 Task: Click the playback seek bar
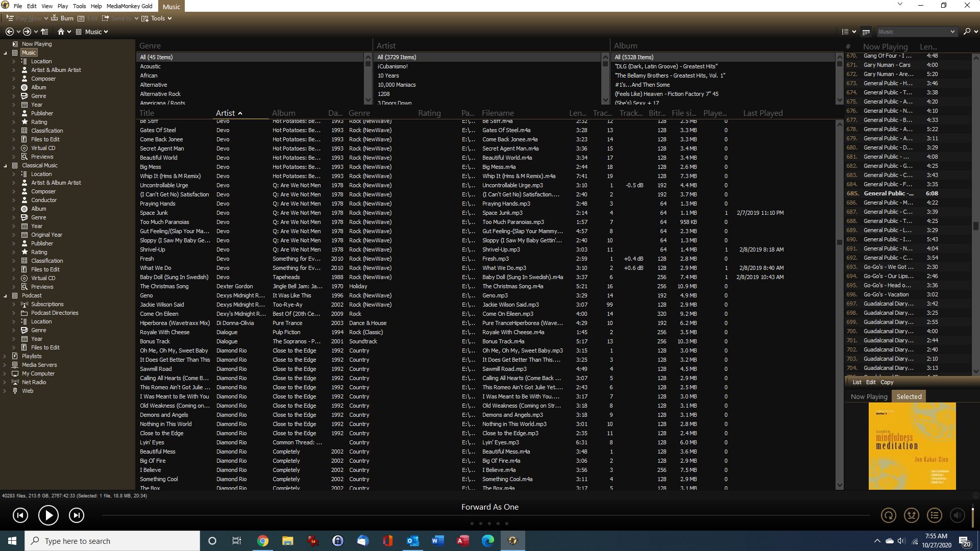click(485, 516)
